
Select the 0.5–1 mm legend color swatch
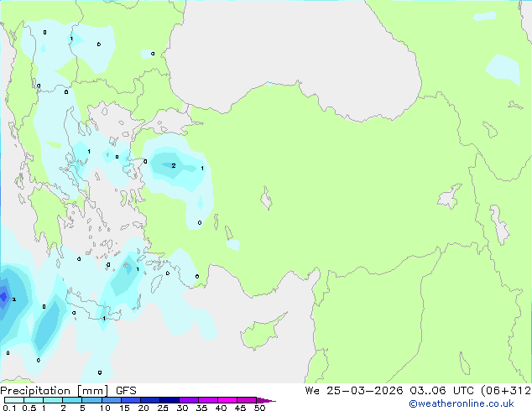tap(34, 400)
